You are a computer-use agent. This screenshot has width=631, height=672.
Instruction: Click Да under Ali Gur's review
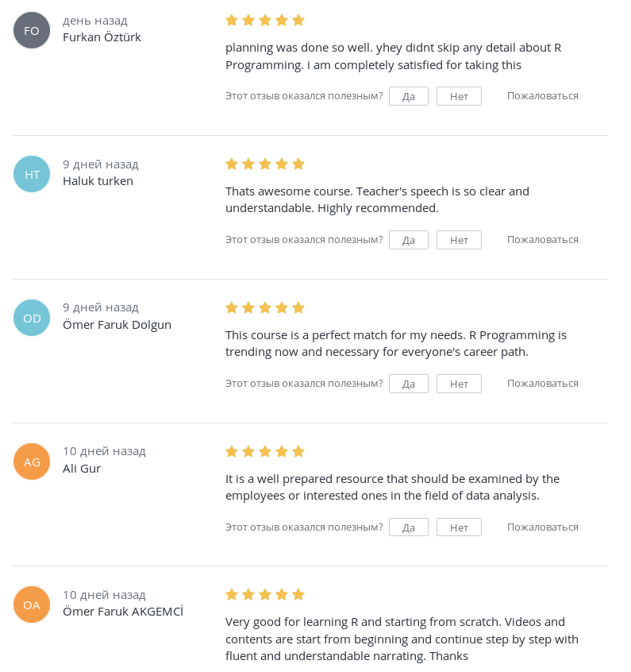tap(409, 527)
